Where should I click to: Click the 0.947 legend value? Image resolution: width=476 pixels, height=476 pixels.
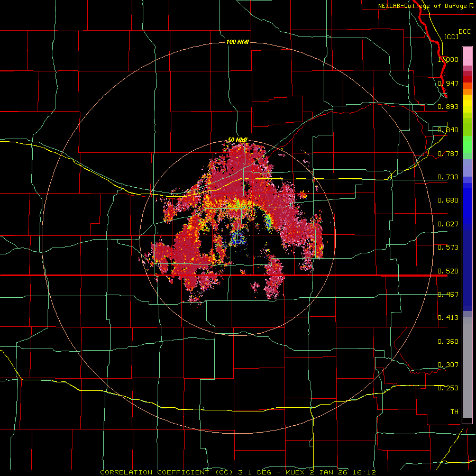(448, 83)
